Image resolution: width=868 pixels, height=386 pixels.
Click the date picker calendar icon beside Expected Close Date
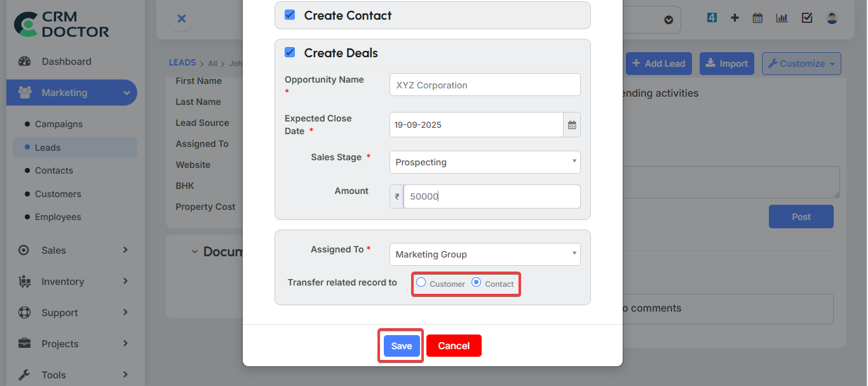571,125
